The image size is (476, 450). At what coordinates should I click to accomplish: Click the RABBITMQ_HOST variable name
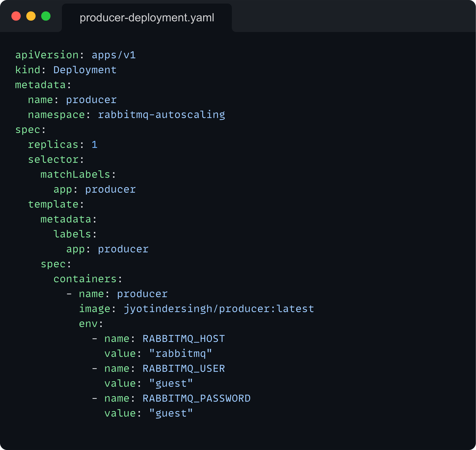(x=184, y=339)
